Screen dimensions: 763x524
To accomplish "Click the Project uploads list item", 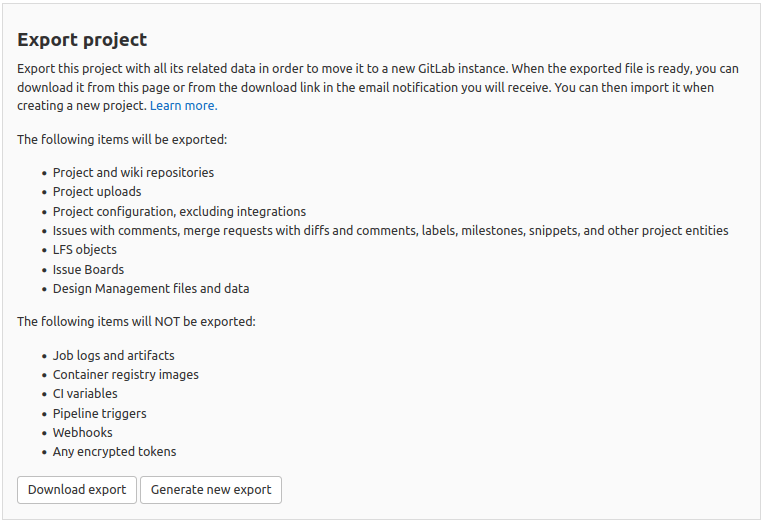I will [97, 192].
